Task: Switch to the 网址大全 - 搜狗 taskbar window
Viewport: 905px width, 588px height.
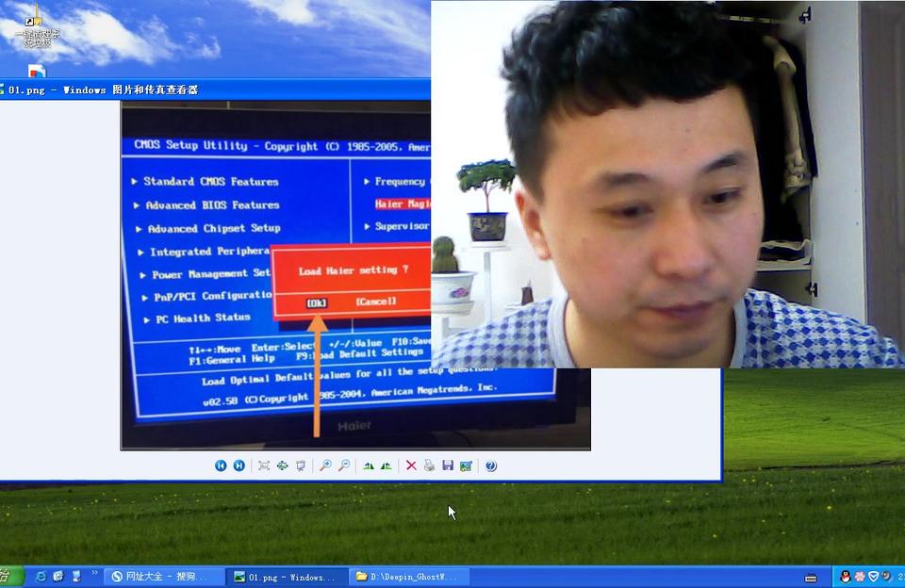Action: tap(165, 577)
